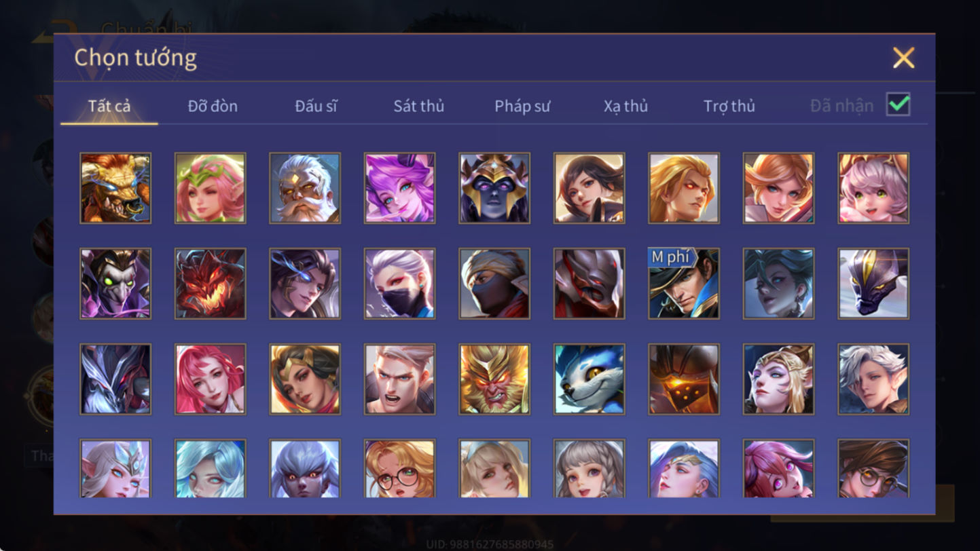The height and width of the screenshot is (551, 980).
Task: Select the red lava demon hero
Action: (x=211, y=284)
